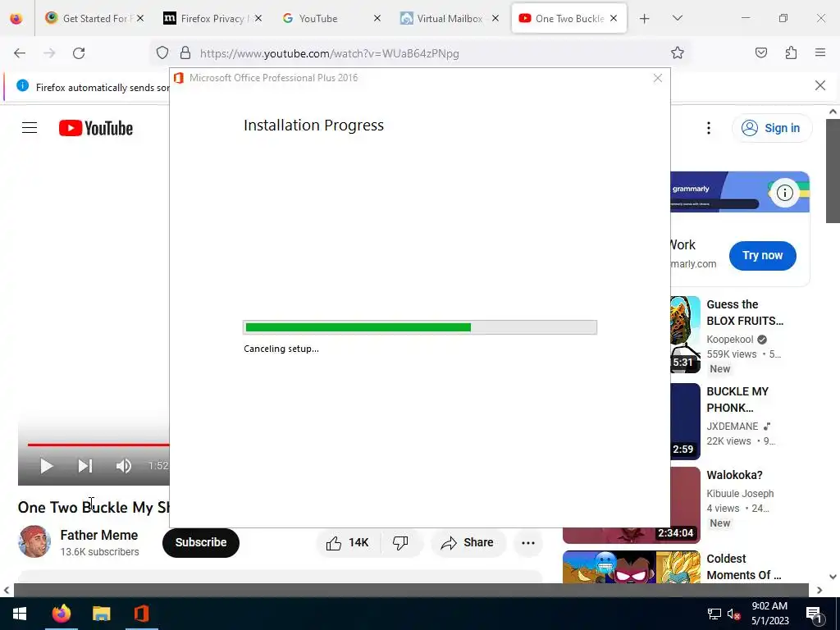Close the Get Started tab

139,18
